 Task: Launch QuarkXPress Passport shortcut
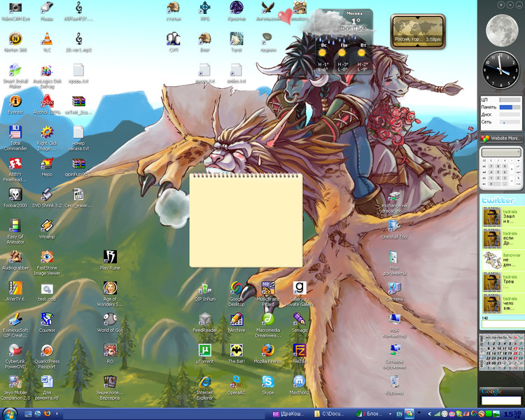point(47,356)
